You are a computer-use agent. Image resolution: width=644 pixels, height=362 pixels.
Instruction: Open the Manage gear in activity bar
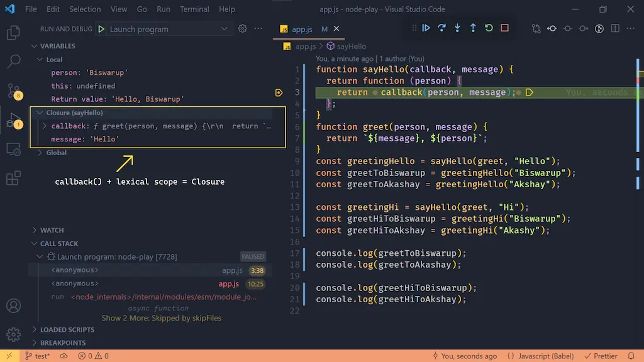click(x=14, y=334)
